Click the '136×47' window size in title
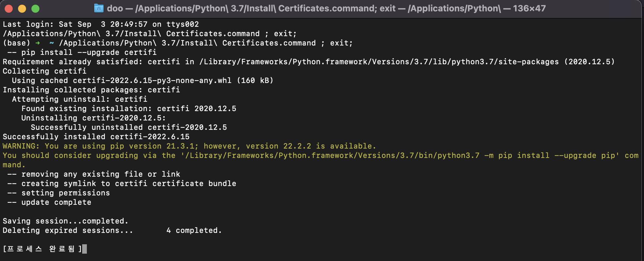This screenshot has width=644, height=261. tap(529, 8)
